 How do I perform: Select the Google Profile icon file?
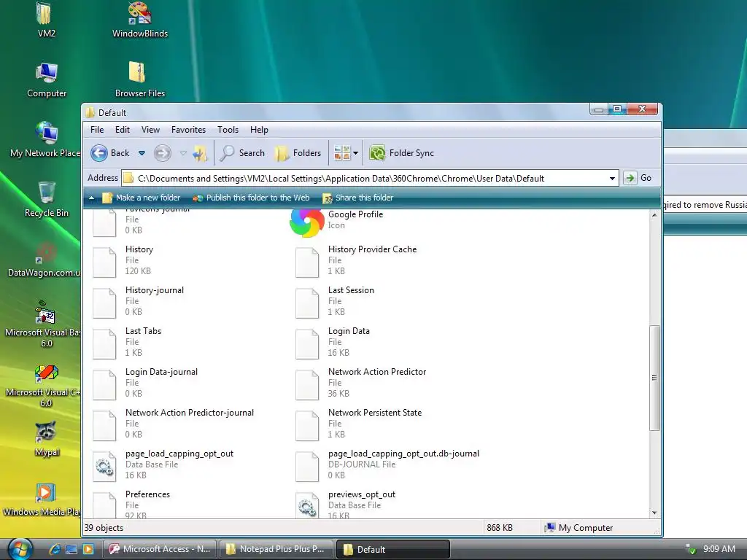click(x=307, y=222)
